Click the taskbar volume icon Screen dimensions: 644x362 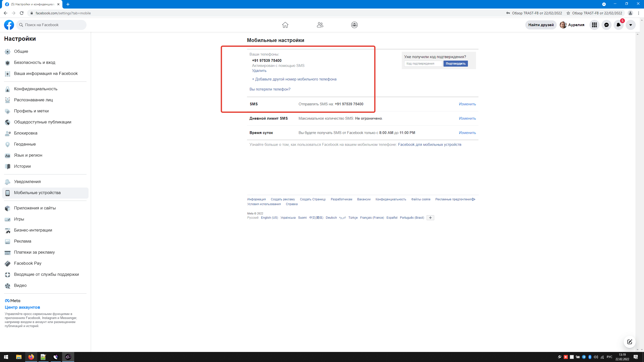pyautogui.click(x=596, y=357)
